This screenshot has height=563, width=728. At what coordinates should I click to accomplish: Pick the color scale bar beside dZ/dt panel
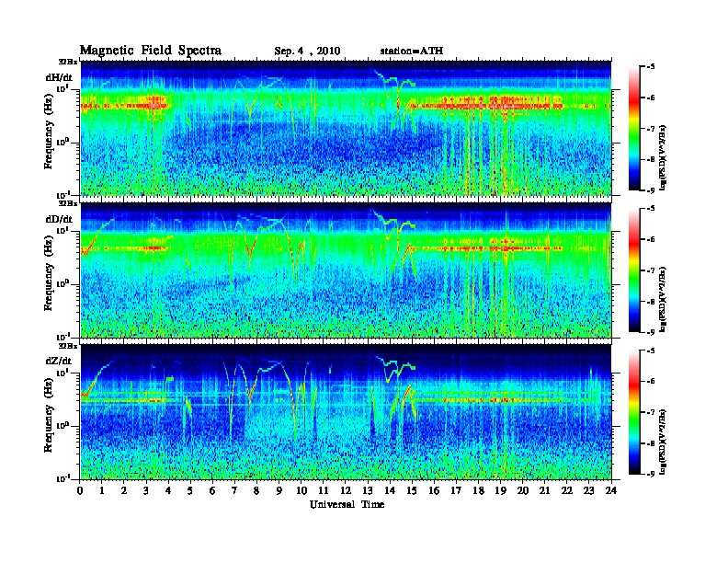point(633,412)
